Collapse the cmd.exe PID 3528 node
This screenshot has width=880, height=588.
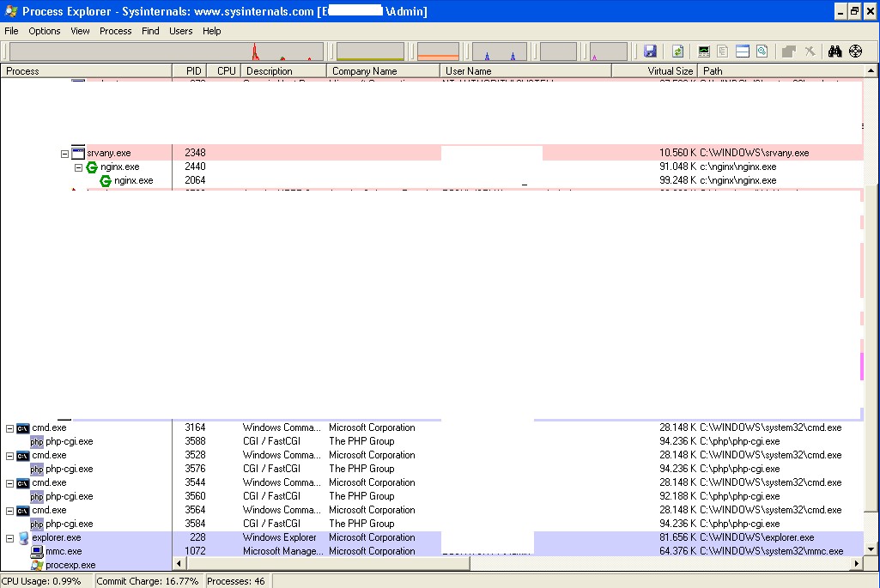coord(9,456)
